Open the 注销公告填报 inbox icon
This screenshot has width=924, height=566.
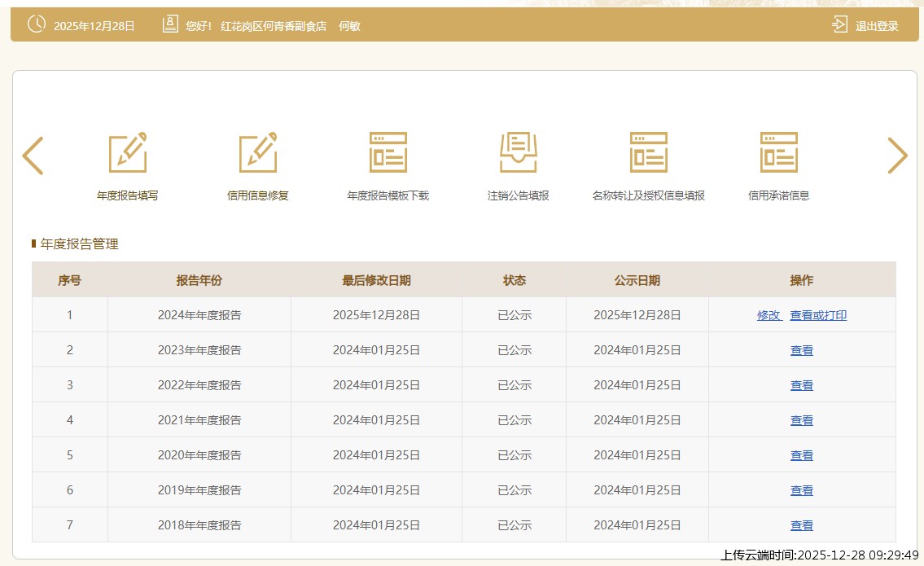click(519, 152)
